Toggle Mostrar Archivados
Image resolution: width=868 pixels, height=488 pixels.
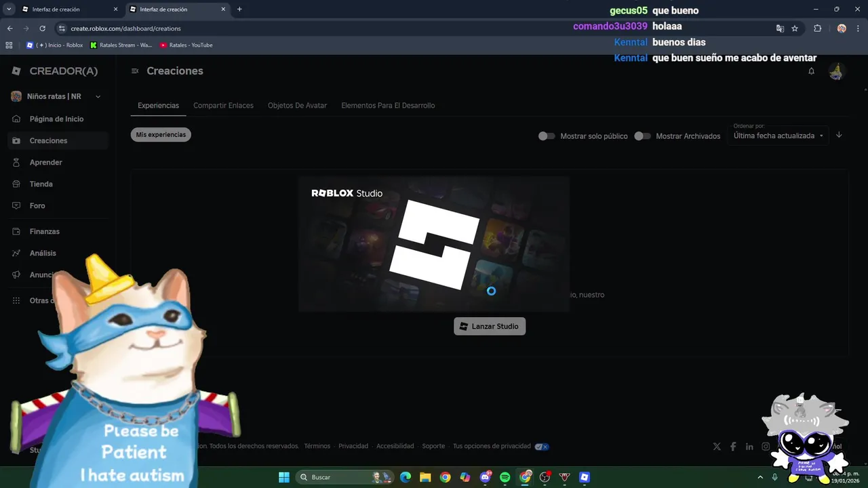642,136
